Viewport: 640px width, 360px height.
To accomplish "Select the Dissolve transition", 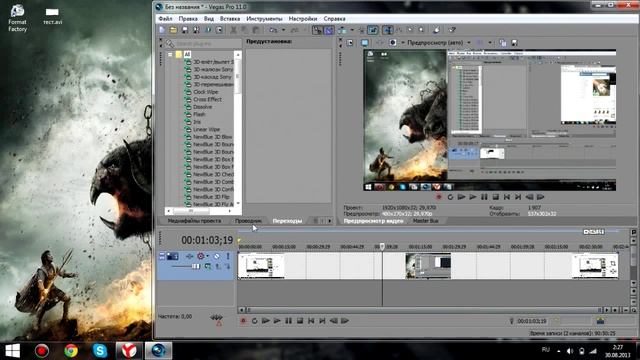I will click(202, 107).
